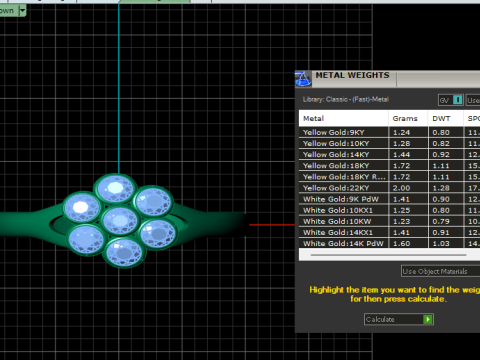This screenshot has width=480, height=360.
Task: Select the Yellow Gold:18KY row
Action: tap(389, 166)
